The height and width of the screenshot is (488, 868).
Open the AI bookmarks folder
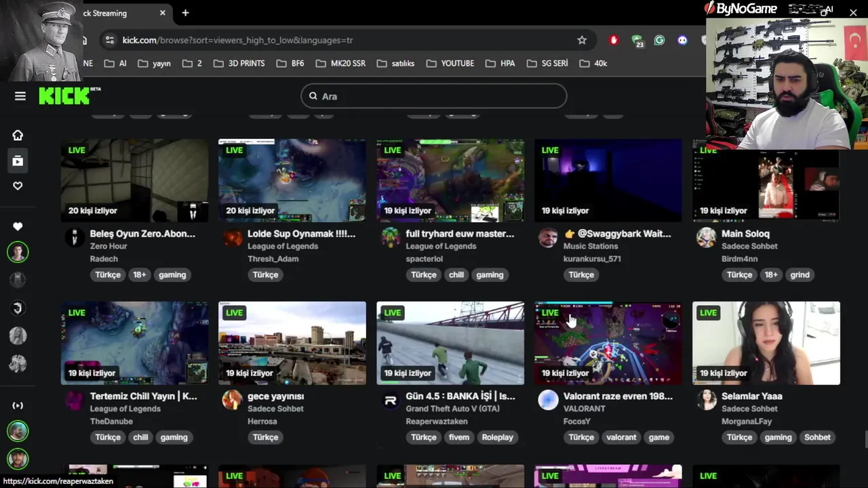click(x=115, y=63)
